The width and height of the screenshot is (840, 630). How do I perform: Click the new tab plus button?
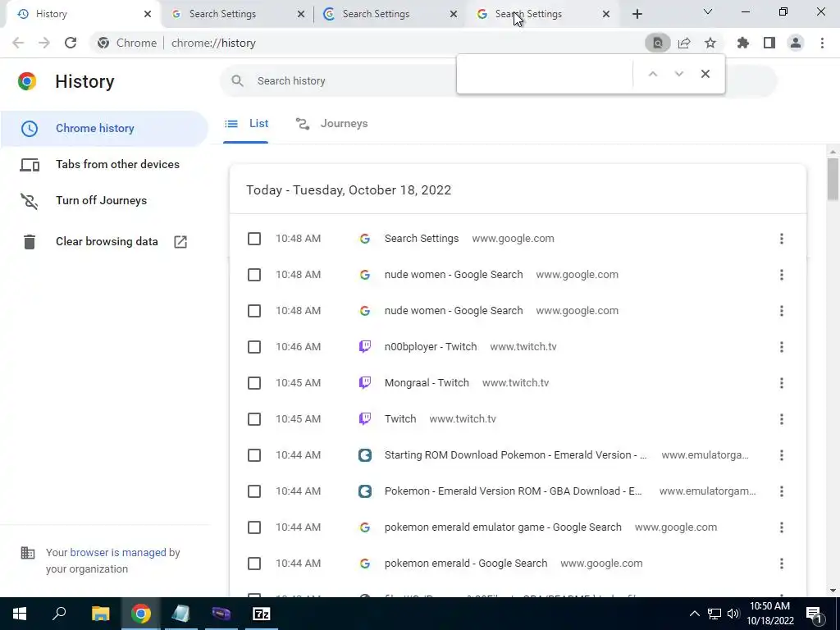[x=637, y=14]
